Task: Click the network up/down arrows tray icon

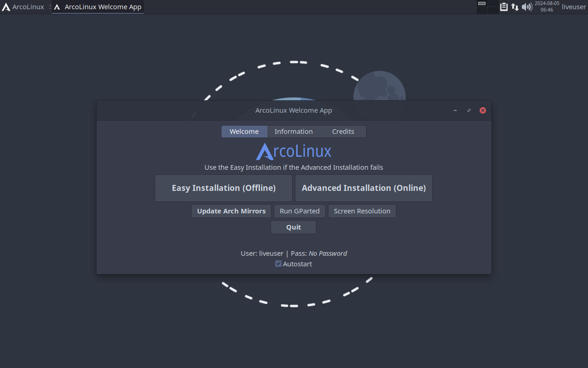Action: (515, 7)
